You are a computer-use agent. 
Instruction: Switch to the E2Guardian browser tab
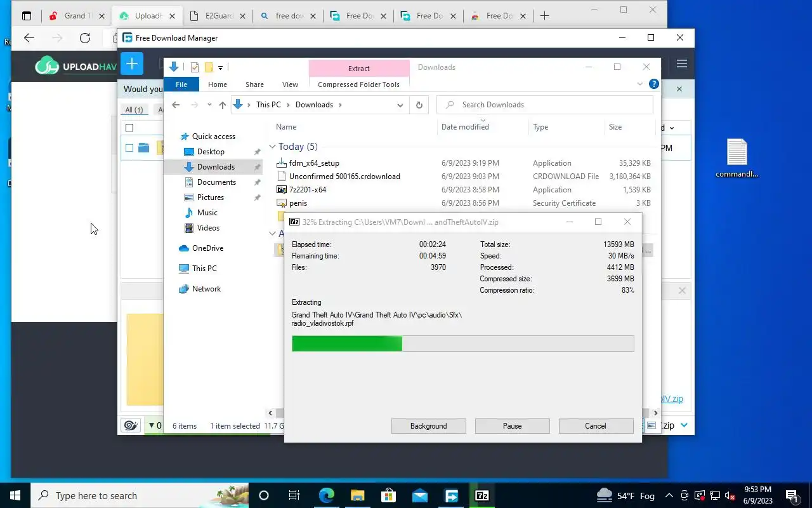tap(216, 16)
